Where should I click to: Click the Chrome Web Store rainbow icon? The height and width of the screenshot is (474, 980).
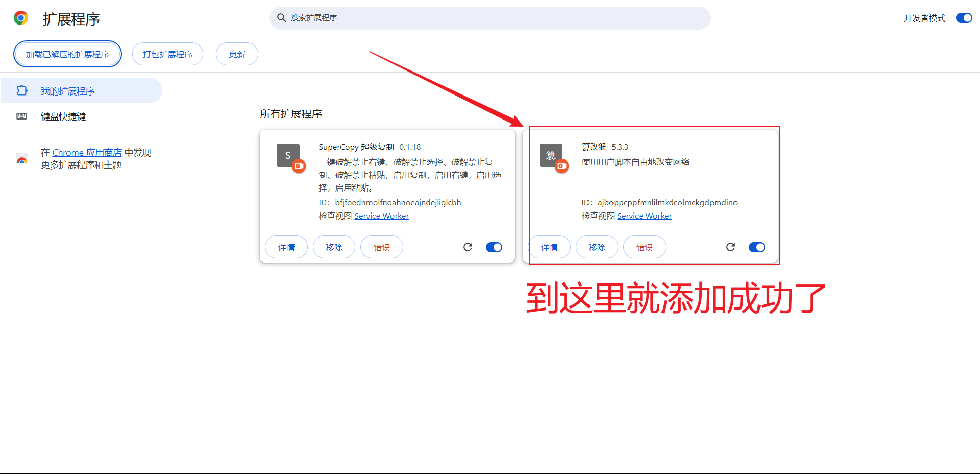click(22, 159)
